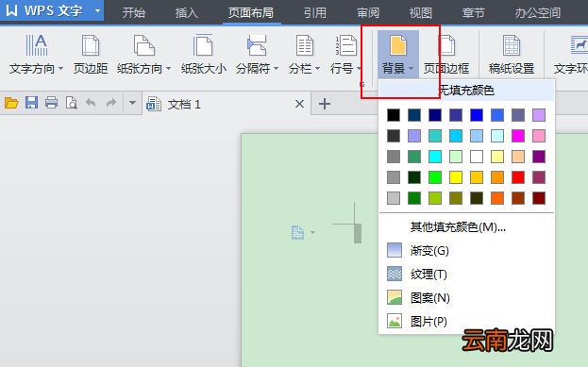Close the 文档 1 document tab
The height and width of the screenshot is (367, 588).
pyautogui.click(x=299, y=104)
